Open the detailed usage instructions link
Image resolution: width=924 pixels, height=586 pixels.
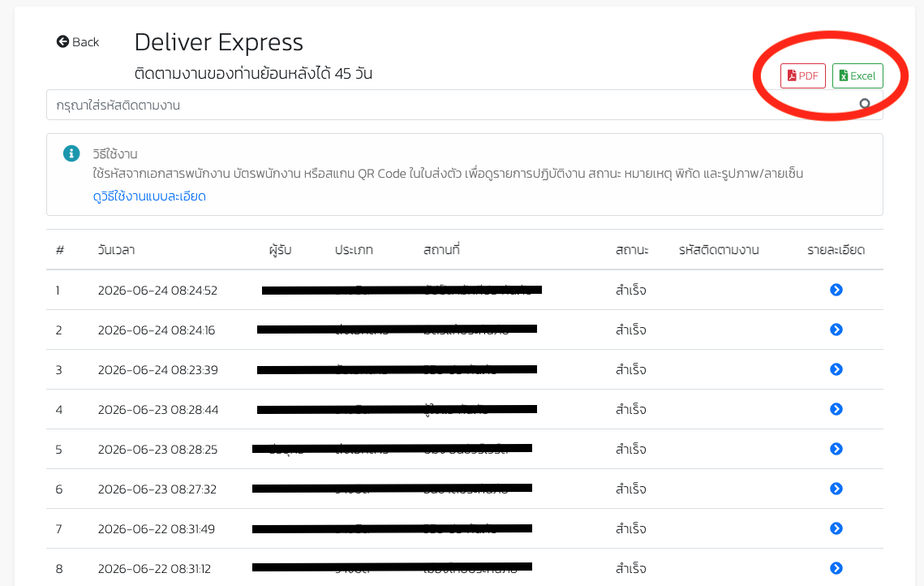(149, 196)
